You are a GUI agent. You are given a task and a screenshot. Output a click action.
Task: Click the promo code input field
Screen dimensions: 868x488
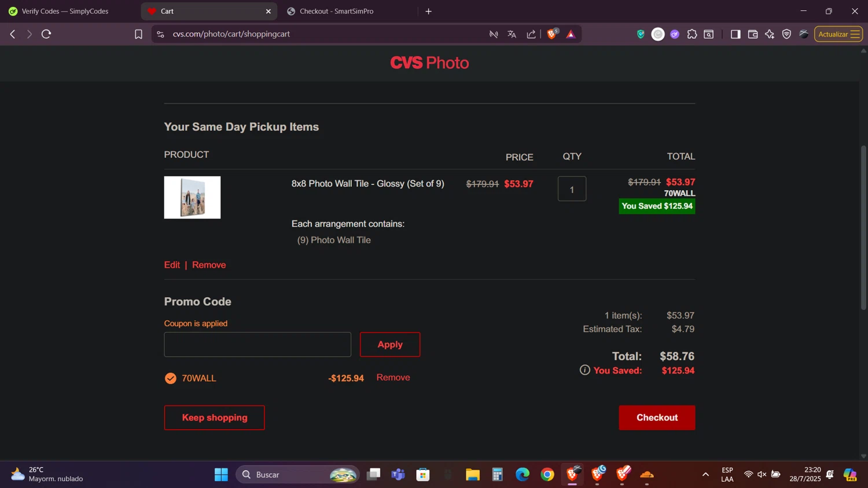[x=258, y=345]
